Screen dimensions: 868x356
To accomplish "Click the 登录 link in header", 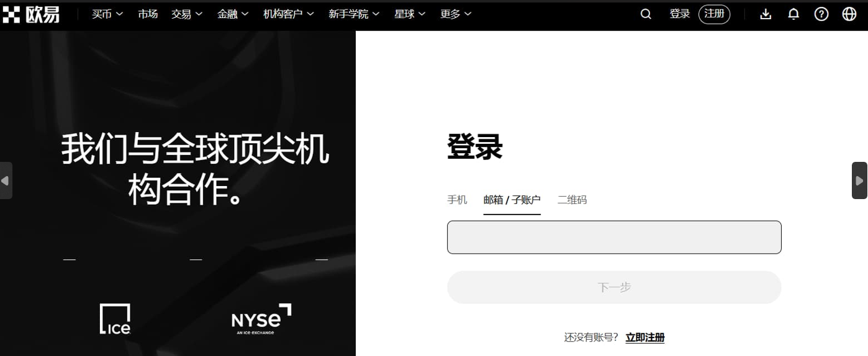I will coord(680,14).
